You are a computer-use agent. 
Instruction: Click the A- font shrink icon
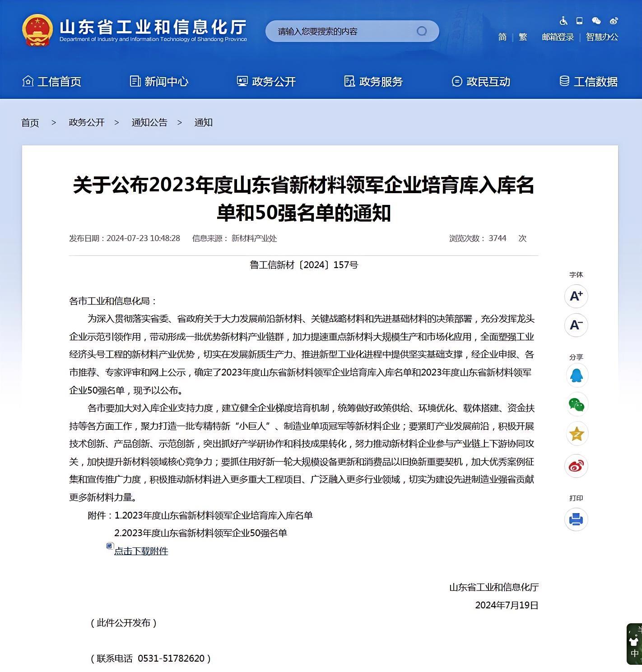click(x=576, y=325)
